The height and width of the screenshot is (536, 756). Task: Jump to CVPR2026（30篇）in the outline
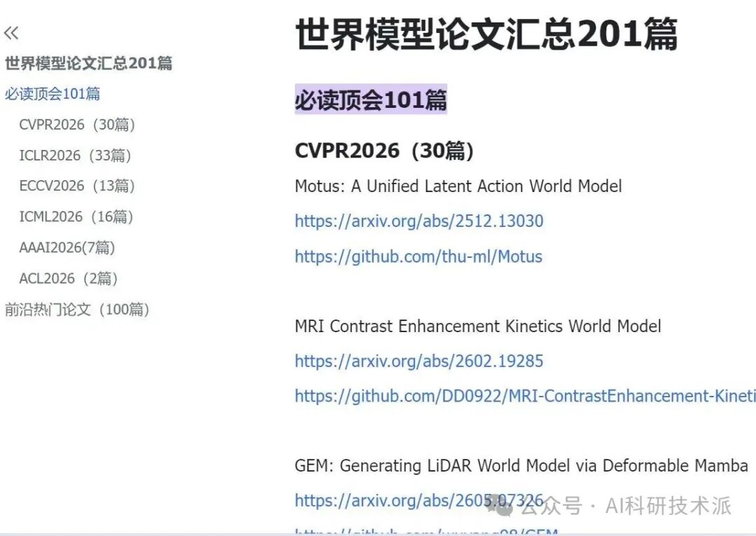coord(77,125)
